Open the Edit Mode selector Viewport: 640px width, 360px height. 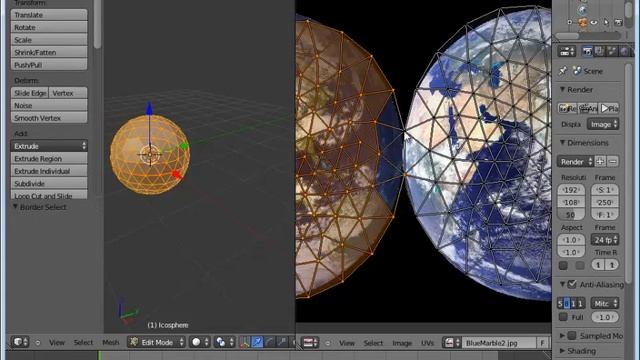156,342
